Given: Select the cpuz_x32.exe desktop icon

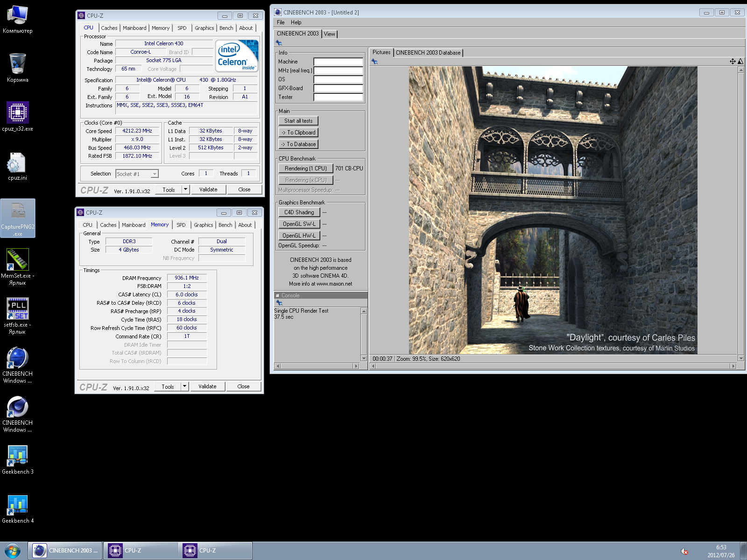Looking at the screenshot, I should coord(18,117).
